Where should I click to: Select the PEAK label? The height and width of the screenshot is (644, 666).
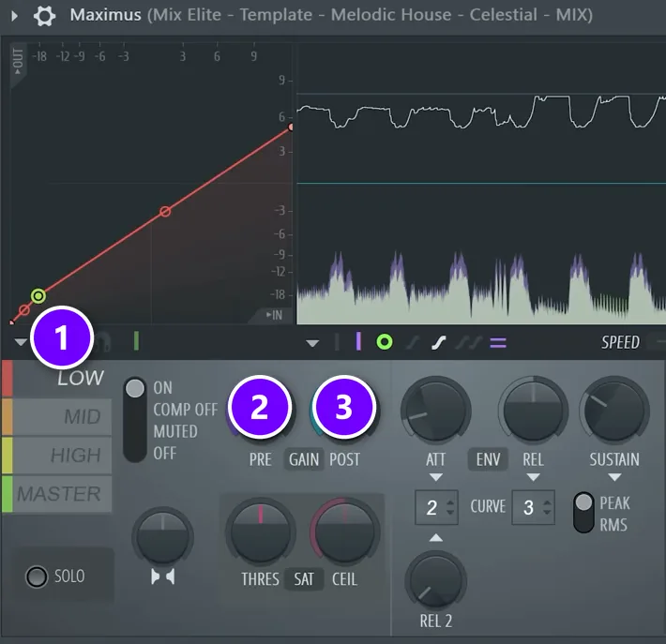[614, 503]
